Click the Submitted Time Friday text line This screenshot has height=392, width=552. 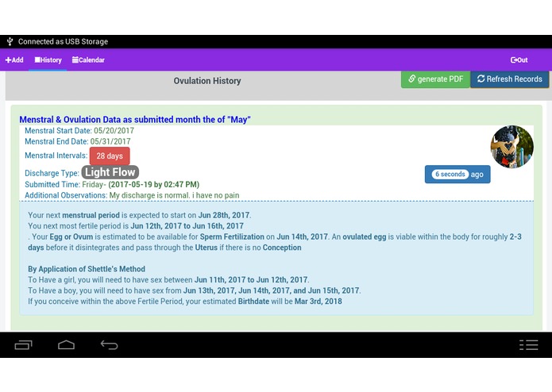[x=112, y=185]
